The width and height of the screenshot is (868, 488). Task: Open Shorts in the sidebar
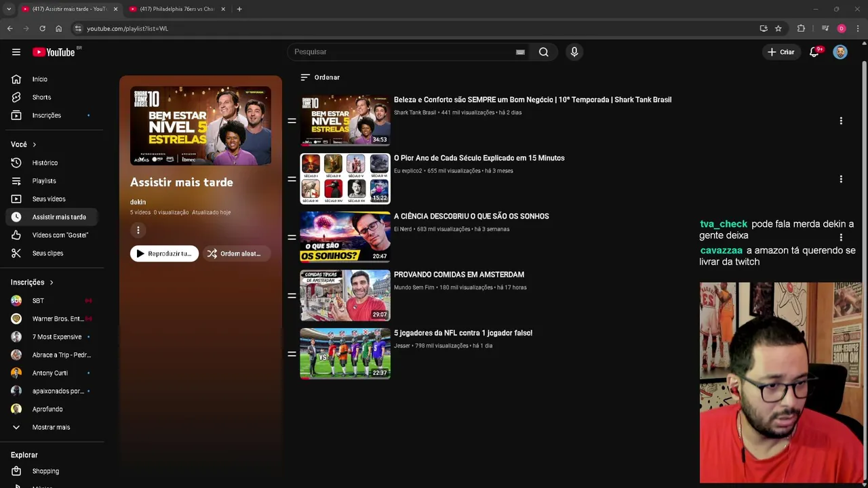pyautogui.click(x=52, y=98)
